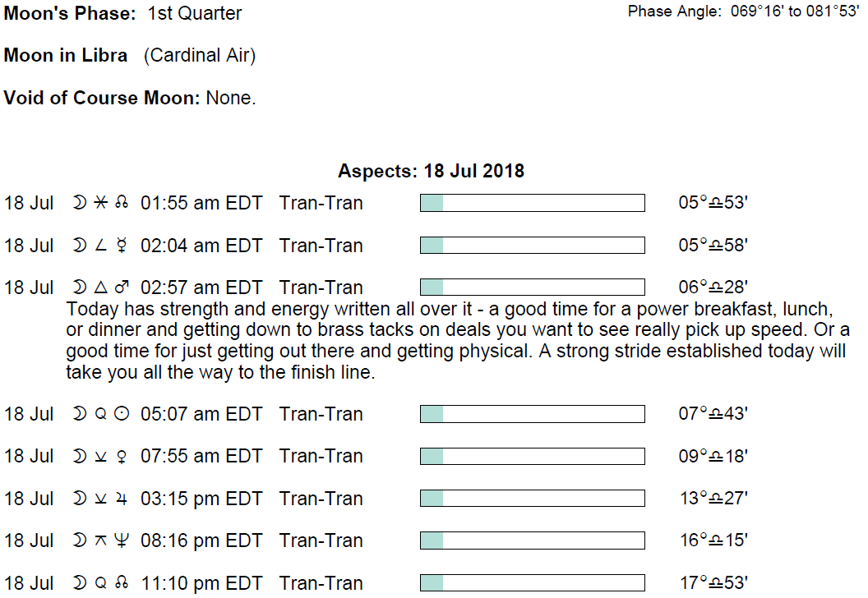Click the Venus symbol in the 07:55 am row
The height and width of the screenshot is (598, 868).
coord(122,457)
